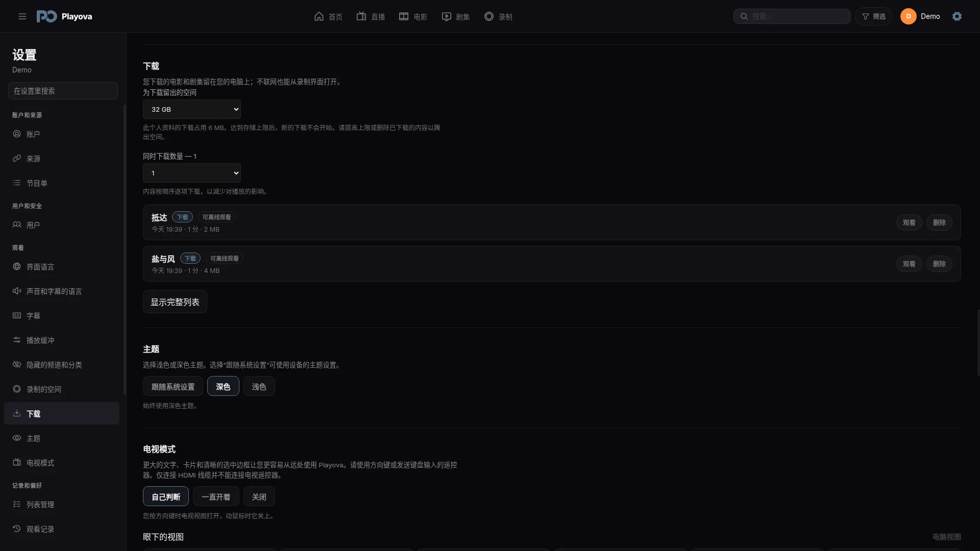Viewport: 980px width, 551px height.
Task: Click 观看 button for 盐与风
Action: (909, 264)
